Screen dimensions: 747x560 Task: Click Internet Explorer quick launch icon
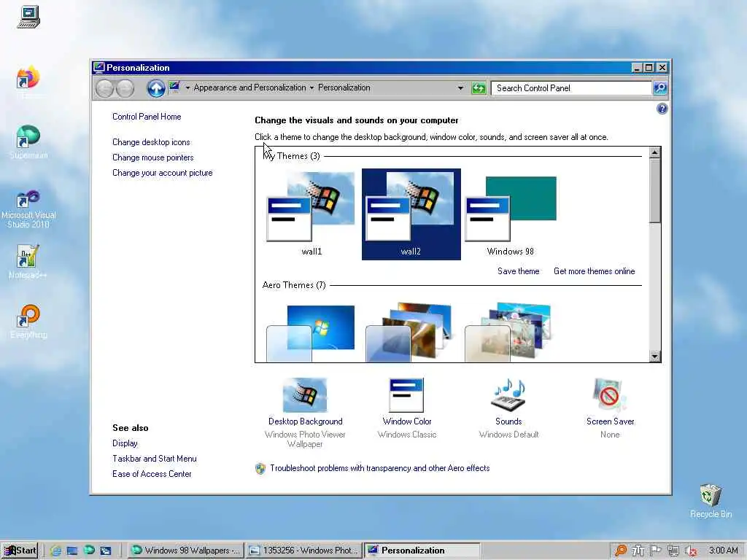[x=55, y=551]
